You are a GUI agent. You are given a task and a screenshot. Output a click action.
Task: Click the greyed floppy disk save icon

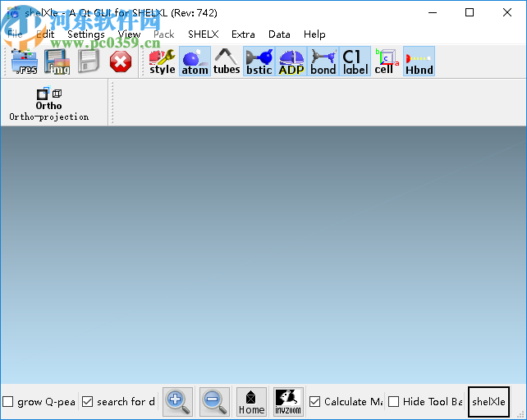pyautogui.click(x=89, y=62)
